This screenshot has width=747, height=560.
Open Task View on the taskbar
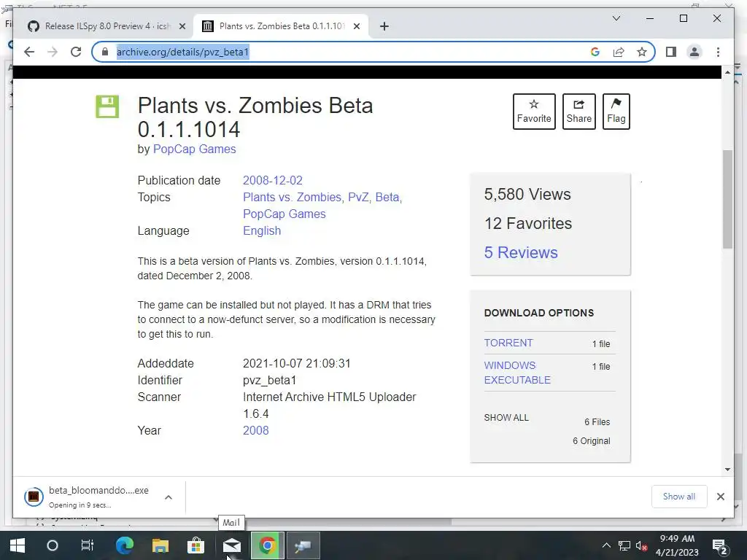pos(88,545)
